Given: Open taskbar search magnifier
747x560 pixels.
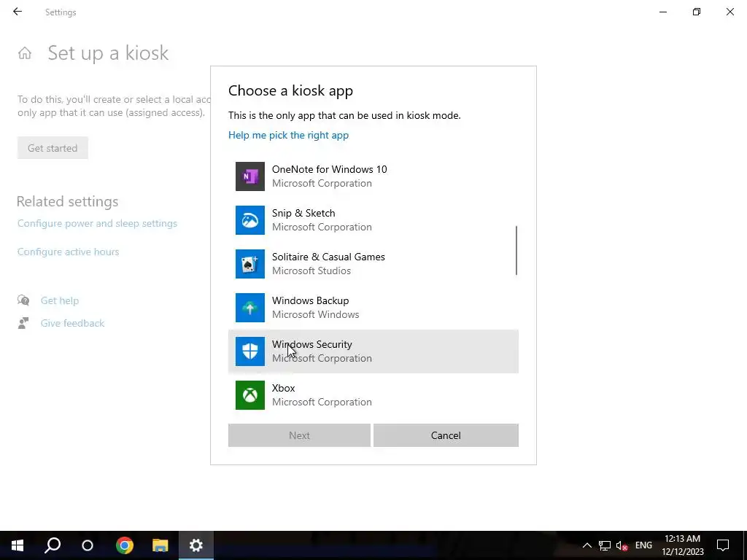Looking at the screenshot, I should 53,545.
